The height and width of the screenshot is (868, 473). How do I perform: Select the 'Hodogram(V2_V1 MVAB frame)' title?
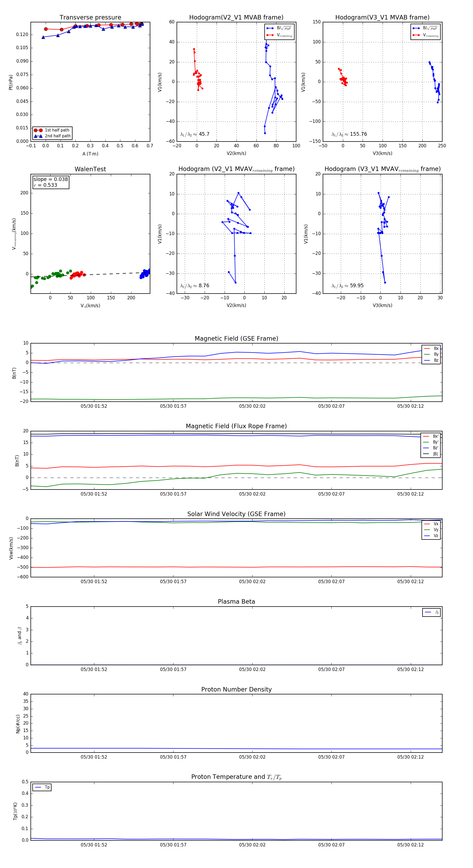coord(236,18)
